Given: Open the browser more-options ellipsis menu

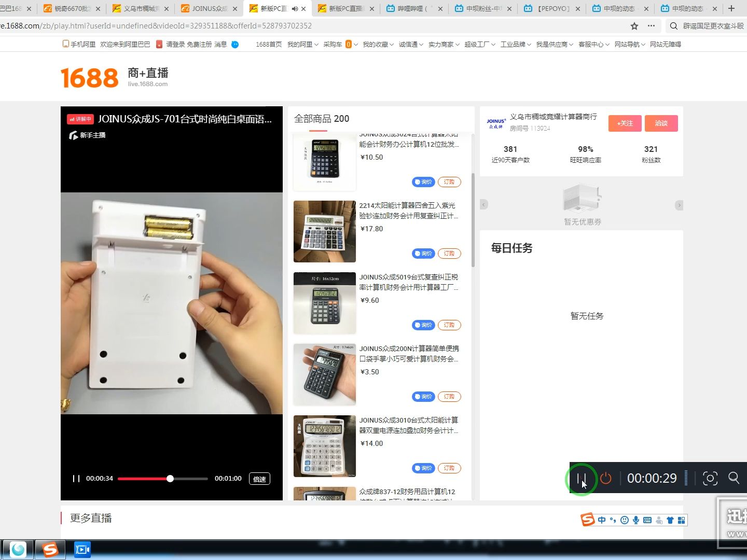Looking at the screenshot, I should (652, 26).
